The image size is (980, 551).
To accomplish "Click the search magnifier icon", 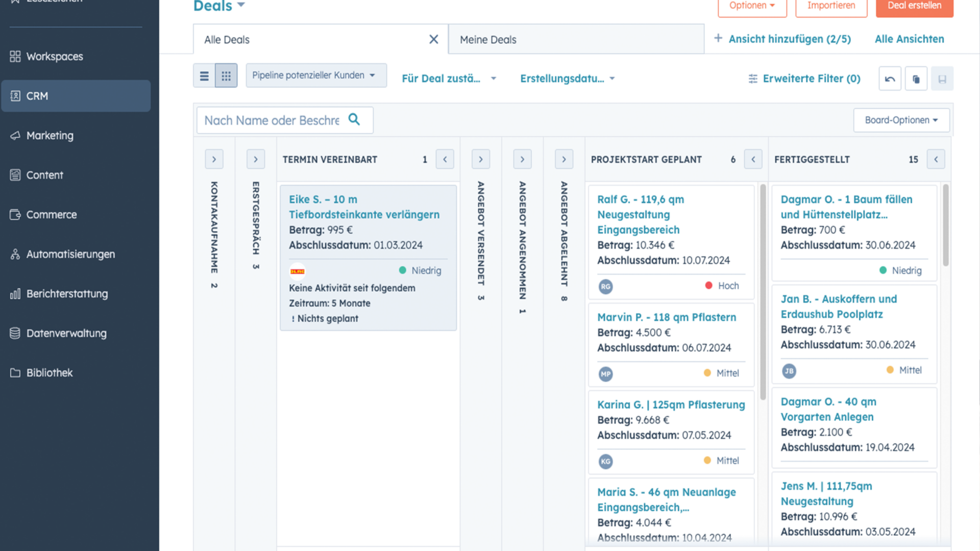I will pos(354,120).
